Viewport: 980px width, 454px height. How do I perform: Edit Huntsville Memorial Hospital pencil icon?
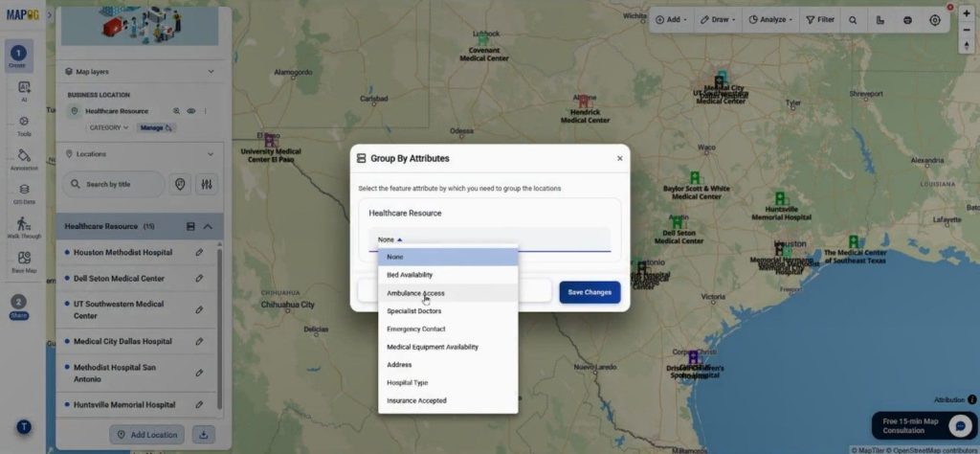click(199, 404)
